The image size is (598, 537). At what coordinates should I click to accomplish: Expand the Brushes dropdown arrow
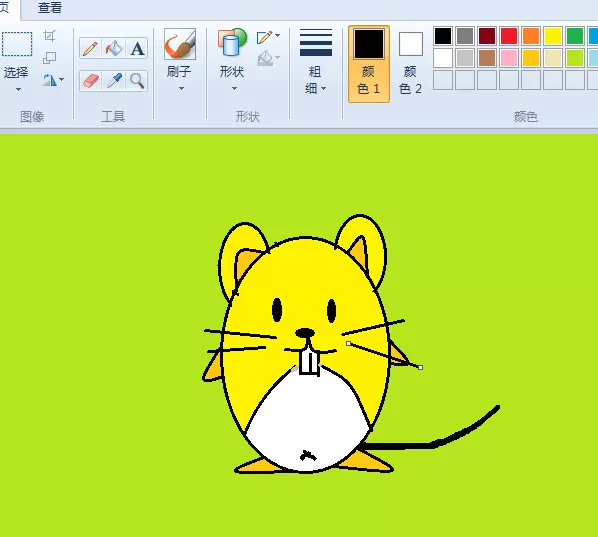tap(181, 88)
